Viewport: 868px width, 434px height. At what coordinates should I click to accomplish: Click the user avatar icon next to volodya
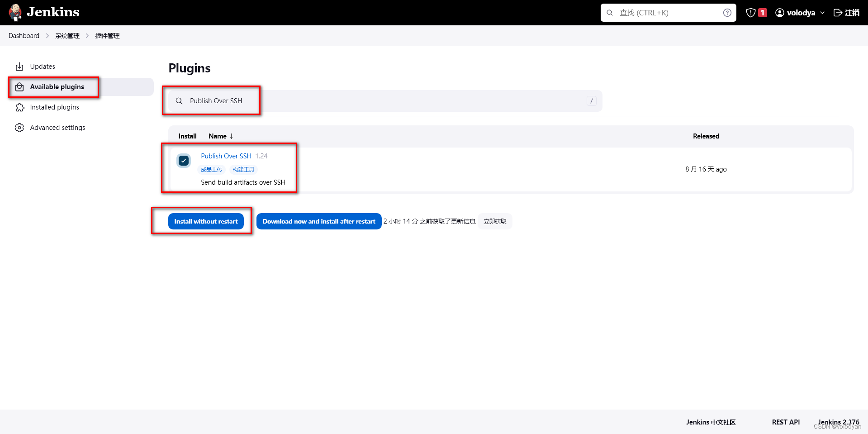[780, 13]
